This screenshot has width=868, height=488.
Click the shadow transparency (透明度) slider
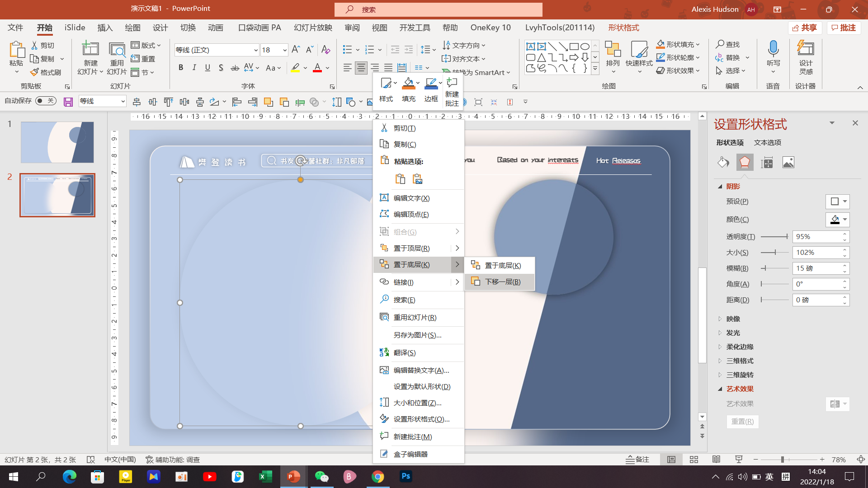tap(774, 237)
